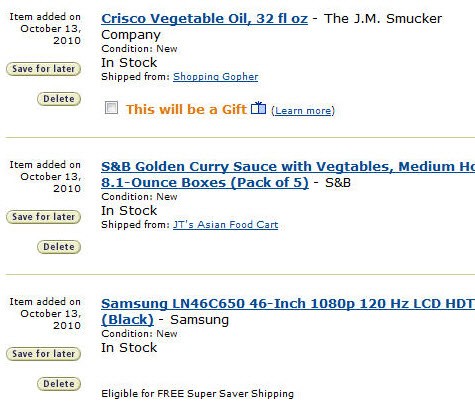Open the Crisco Vegetable Oil product link
Screen dimensions: 475x405
tap(204, 19)
